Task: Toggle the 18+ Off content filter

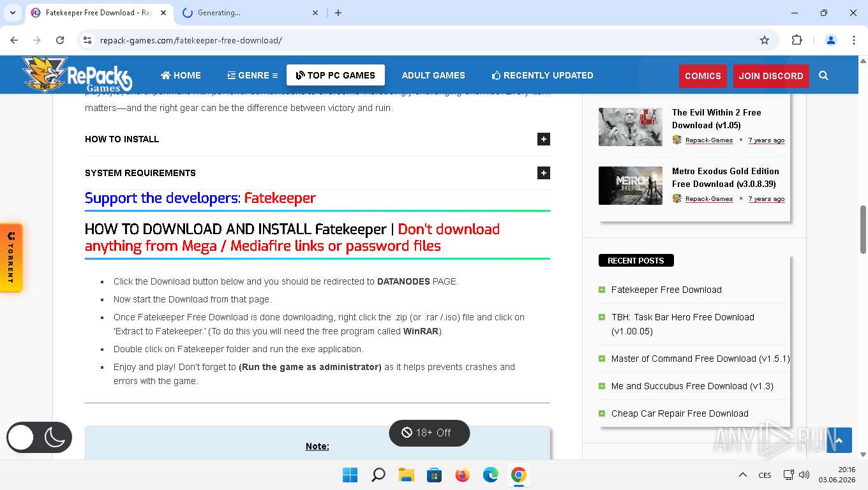Action: click(x=430, y=433)
